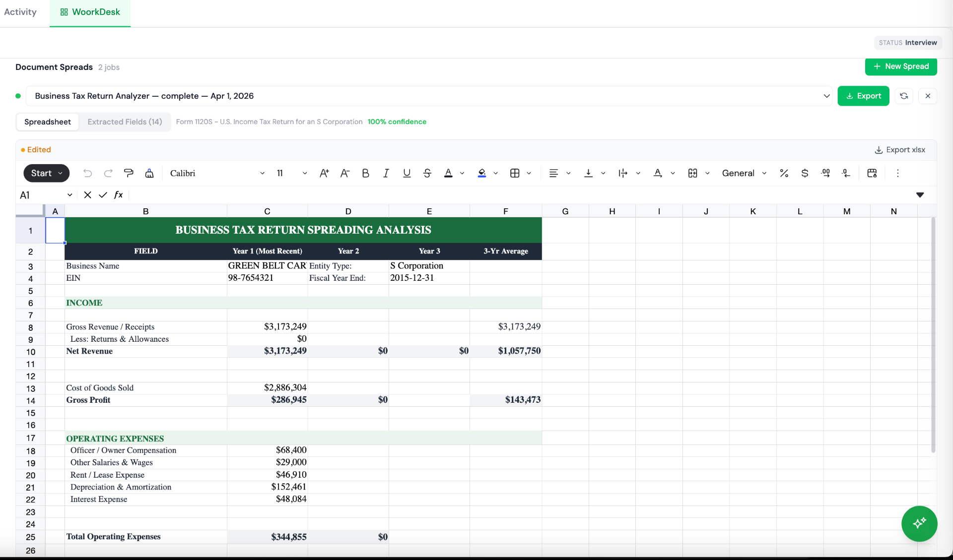Toggle Italic formatting
The height and width of the screenshot is (560, 953).
click(386, 173)
